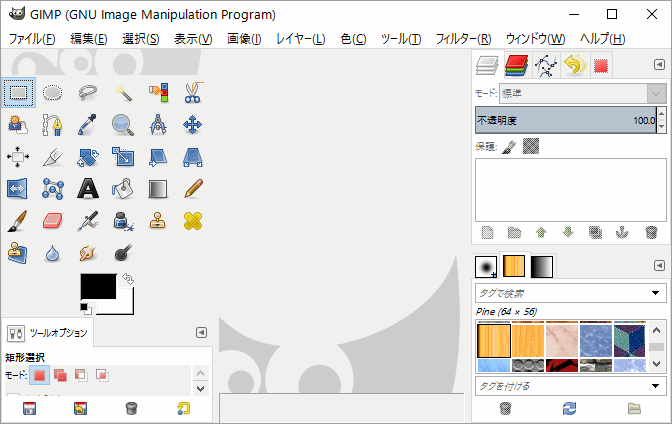
Task: Select the Scissors Select tool
Action: [x=193, y=92]
